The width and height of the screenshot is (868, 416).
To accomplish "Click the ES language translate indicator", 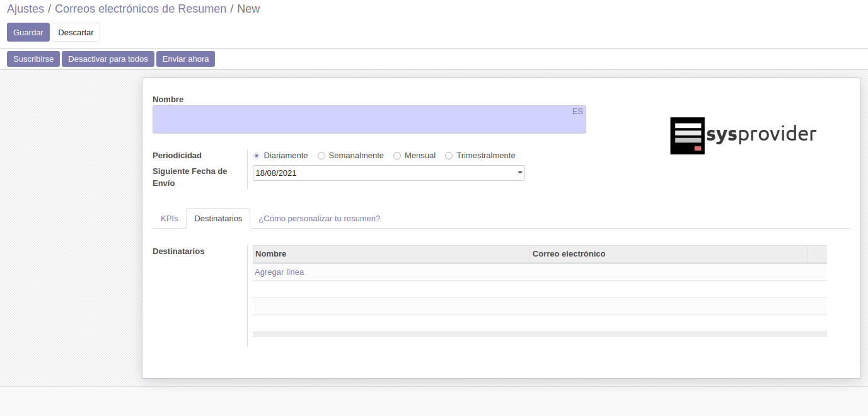I will coord(577,112).
